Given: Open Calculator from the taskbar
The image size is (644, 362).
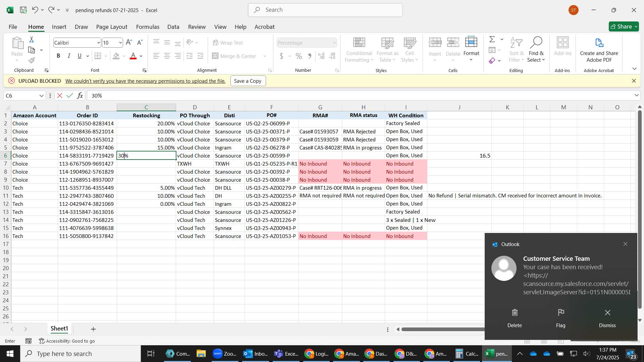Looking at the screenshot, I should 467,354.
